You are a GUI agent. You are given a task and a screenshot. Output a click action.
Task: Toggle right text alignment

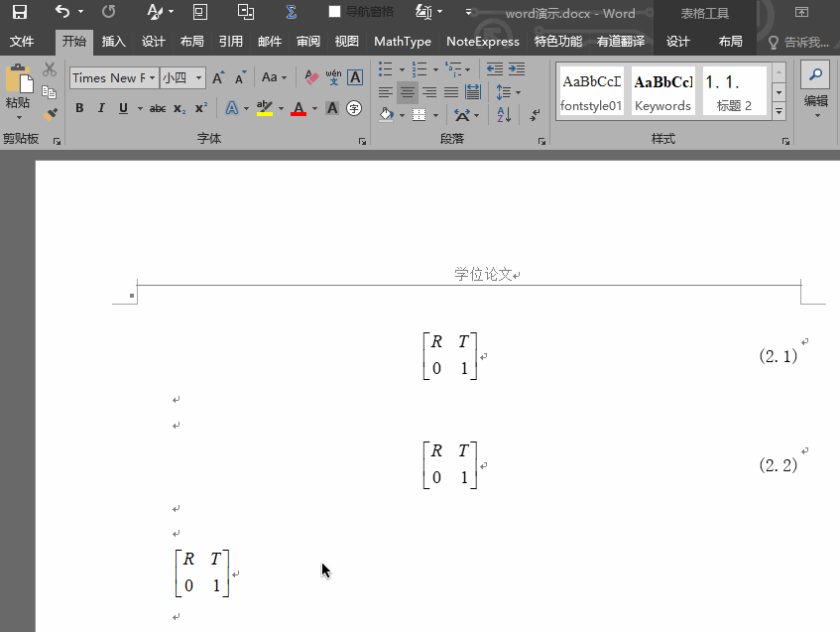tap(429, 92)
